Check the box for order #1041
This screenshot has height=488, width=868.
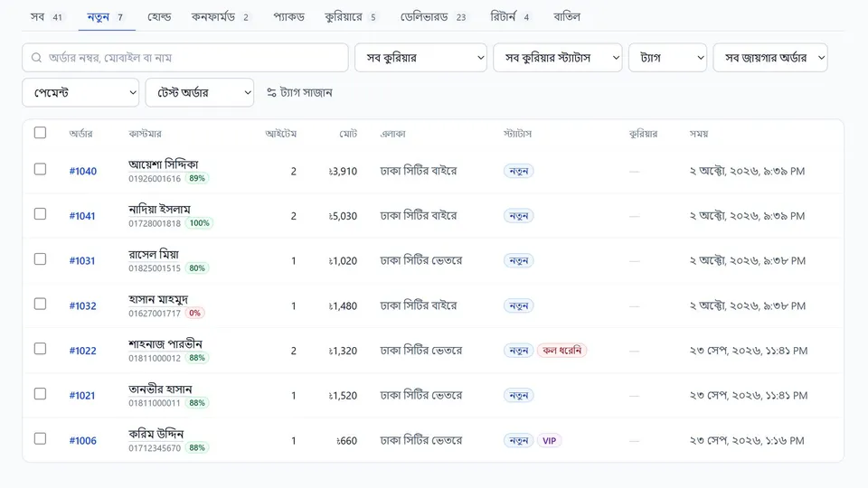pyautogui.click(x=40, y=213)
